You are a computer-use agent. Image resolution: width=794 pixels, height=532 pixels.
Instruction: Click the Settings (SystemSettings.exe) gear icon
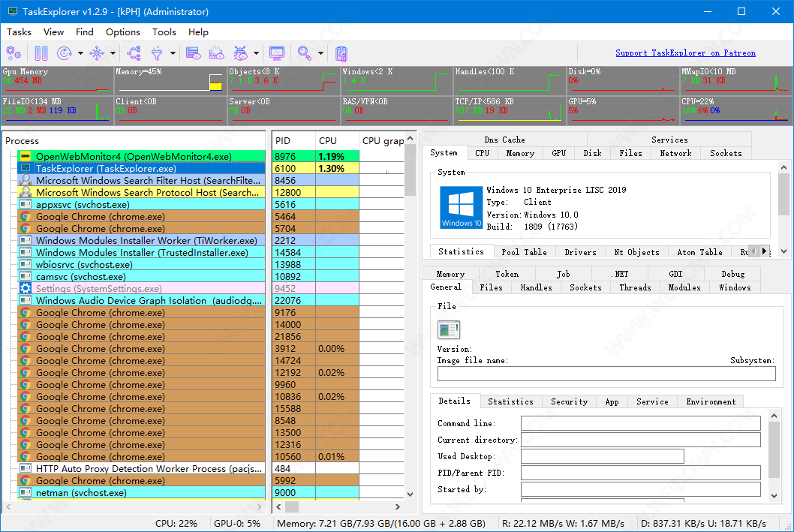click(26, 289)
